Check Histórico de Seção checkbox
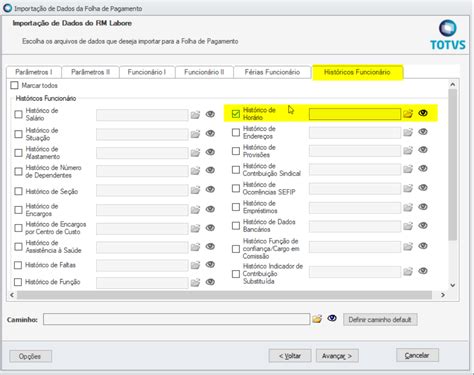The height and width of the screenshot is (375, 474). pos(18,191)
